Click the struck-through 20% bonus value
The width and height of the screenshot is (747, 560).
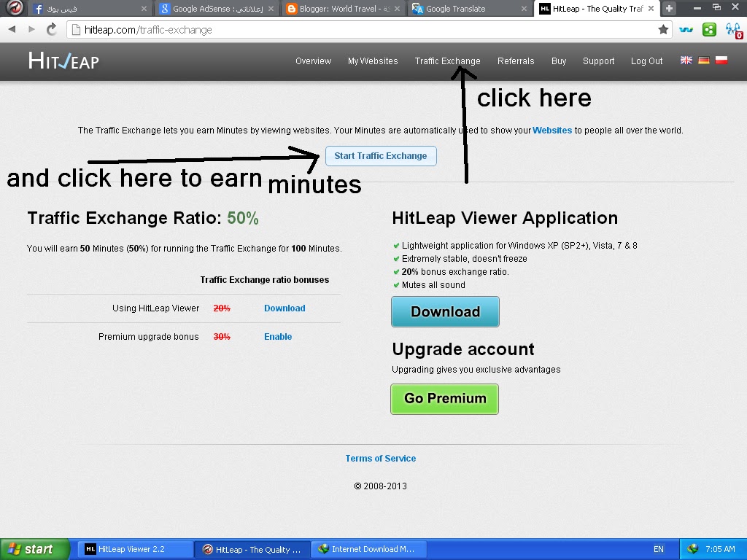222,308
